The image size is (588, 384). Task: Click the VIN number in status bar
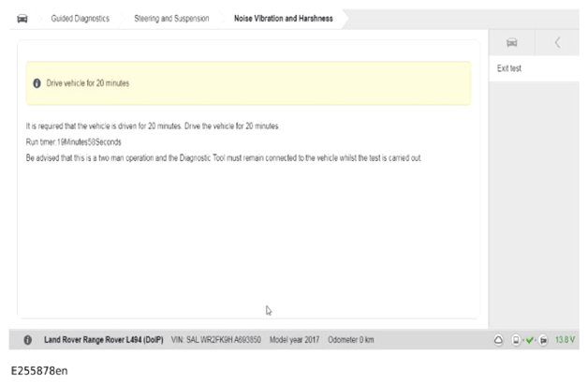[216, 340]
